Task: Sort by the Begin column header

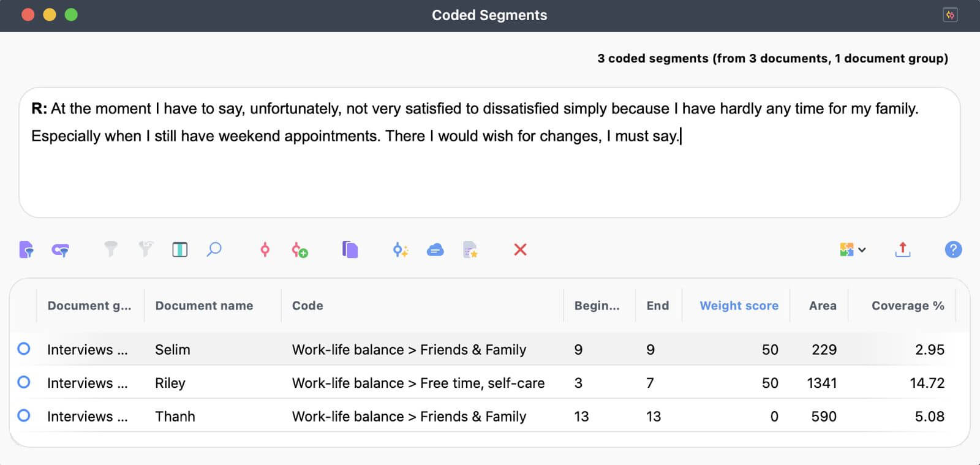Action: click(x=597, y=306)
